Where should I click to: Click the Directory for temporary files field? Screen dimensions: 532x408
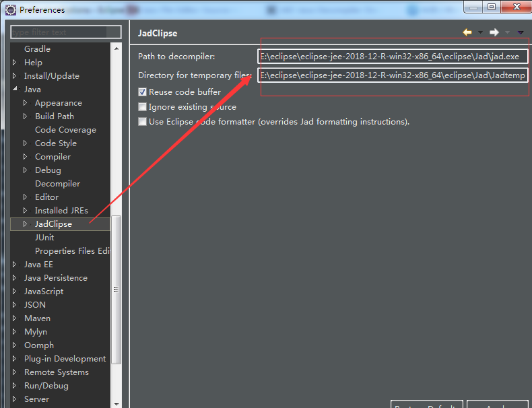pyautogui.click(x=393, y=75)
